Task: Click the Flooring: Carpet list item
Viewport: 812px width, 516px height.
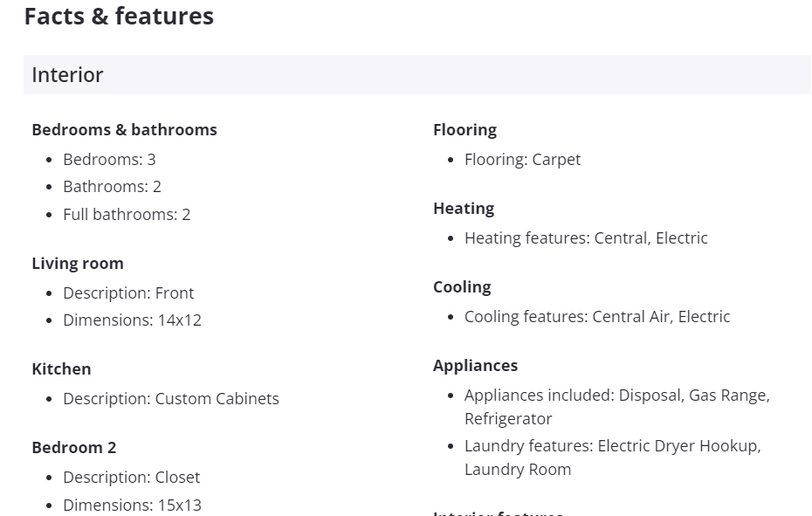Action: [x=522, y=160]
